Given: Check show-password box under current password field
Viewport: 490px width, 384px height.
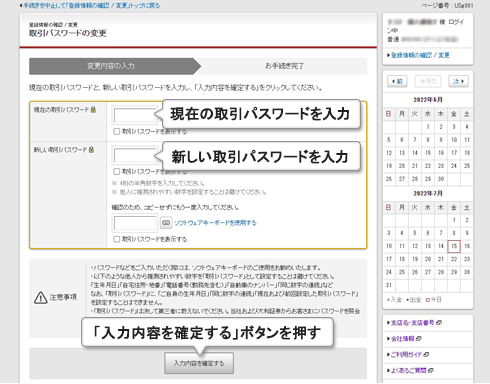Looking at the screenshot, I should (117, 132).
